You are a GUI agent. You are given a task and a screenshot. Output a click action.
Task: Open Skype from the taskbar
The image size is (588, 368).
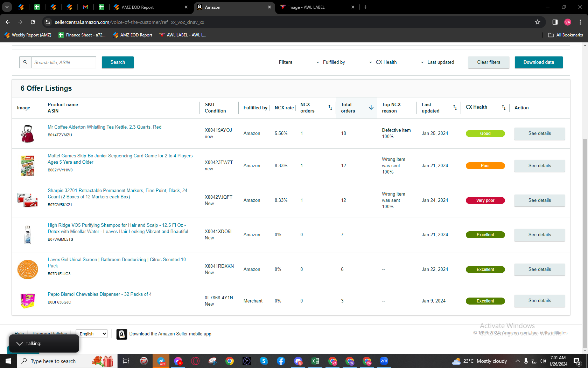tap(264, 361)
